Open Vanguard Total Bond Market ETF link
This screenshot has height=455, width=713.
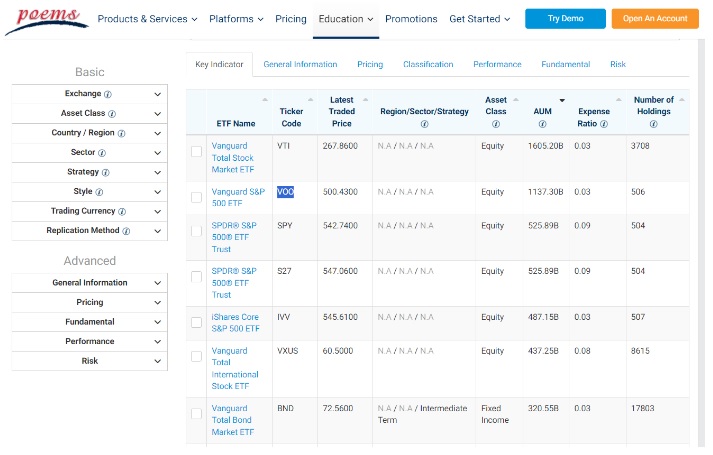coord(232,420)
